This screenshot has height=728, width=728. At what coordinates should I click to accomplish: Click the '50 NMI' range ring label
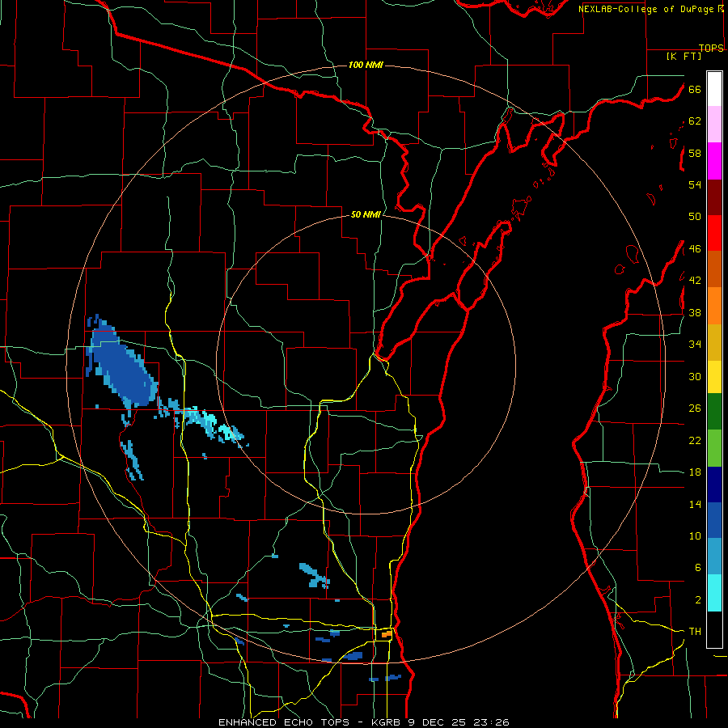point(366,214)
